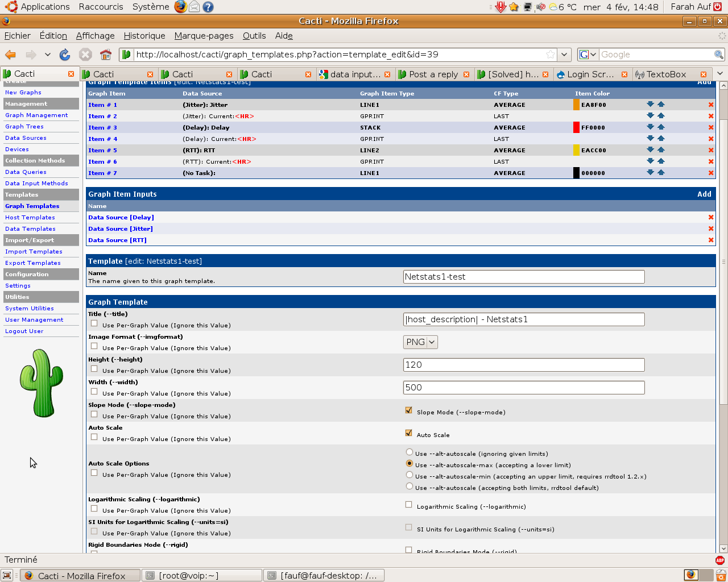Go to the Firefox home page
This screenshot has height=582, width=728.
[106, 55]
